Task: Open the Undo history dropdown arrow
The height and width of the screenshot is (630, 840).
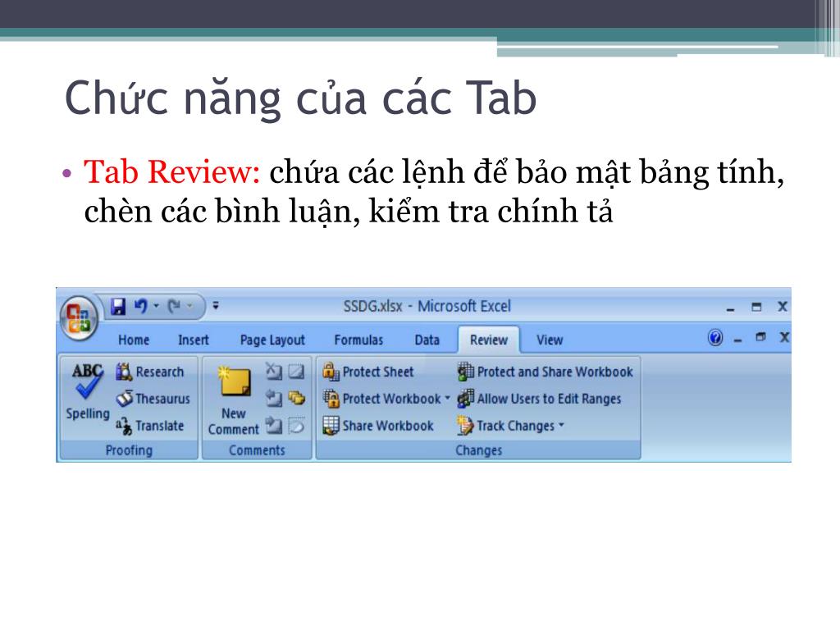Action: point(157,306)
